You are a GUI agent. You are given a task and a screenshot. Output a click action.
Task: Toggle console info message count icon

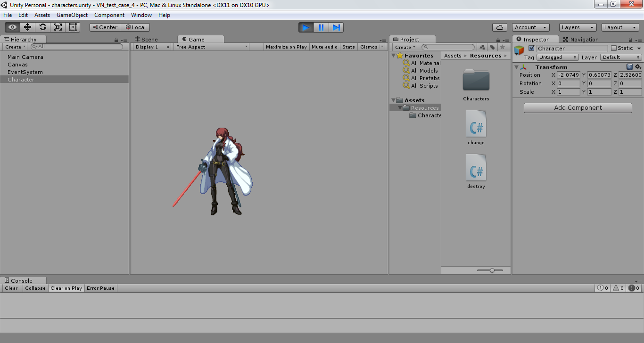coord(603,288)
